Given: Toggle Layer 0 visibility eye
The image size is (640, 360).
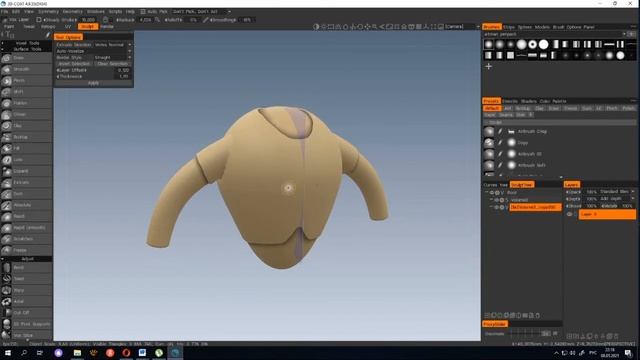Looking at the screenshot, I should pyautogui.click(x=569, y=214).
